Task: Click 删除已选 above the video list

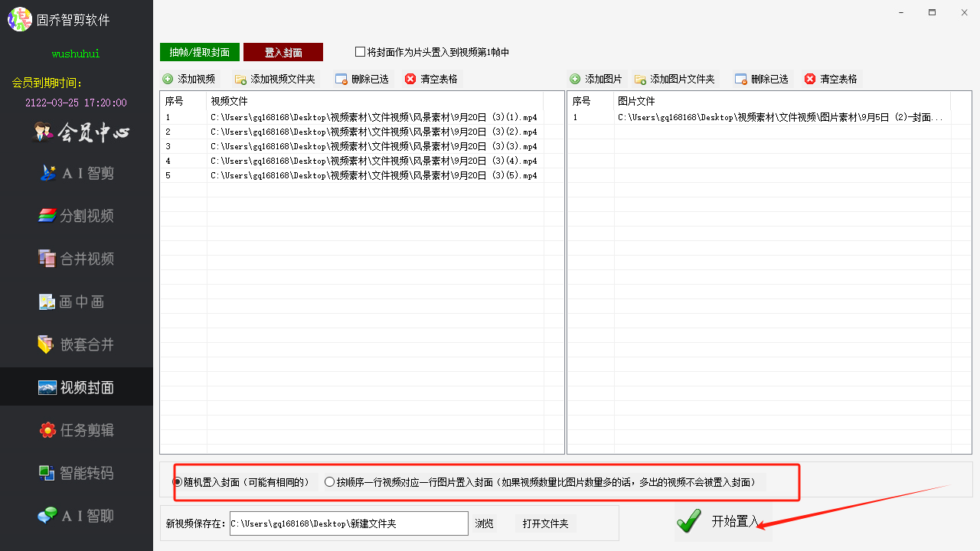Action: 363,79
